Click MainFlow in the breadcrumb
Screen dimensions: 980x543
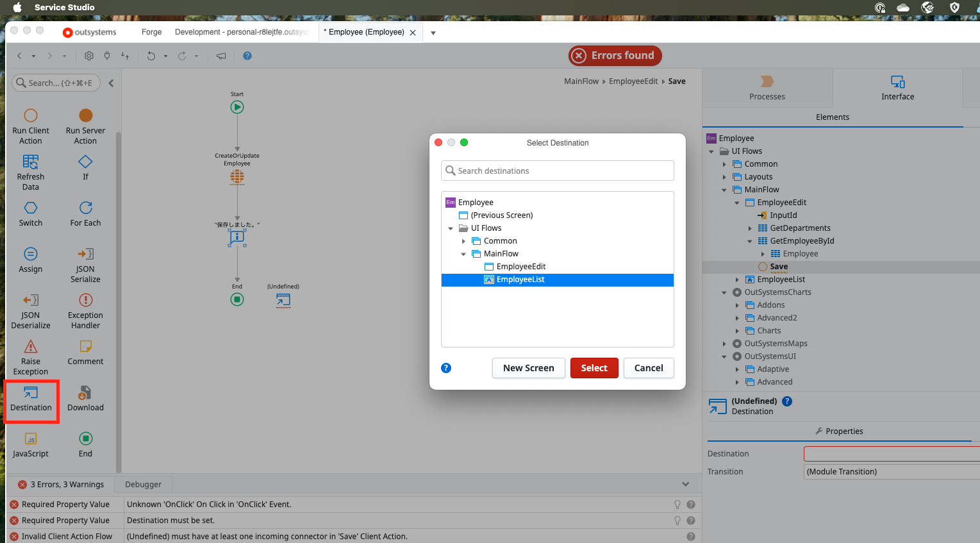581,81
